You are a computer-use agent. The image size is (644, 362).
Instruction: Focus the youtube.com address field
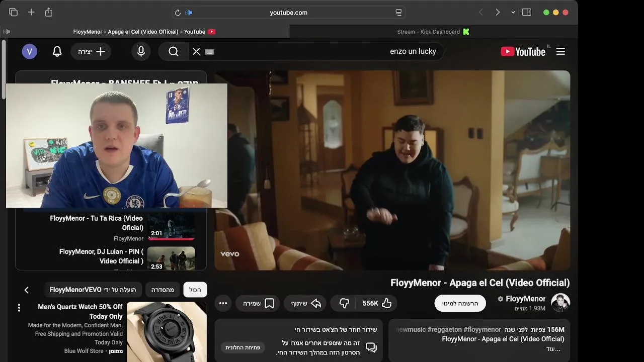point(288,13)
